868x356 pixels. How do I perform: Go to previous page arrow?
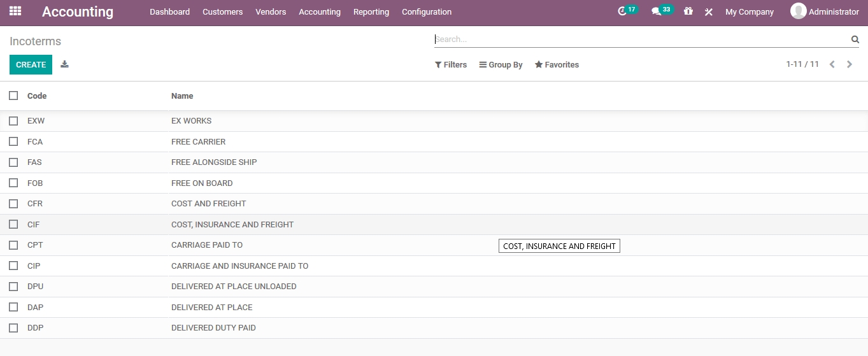coord(832,64)
